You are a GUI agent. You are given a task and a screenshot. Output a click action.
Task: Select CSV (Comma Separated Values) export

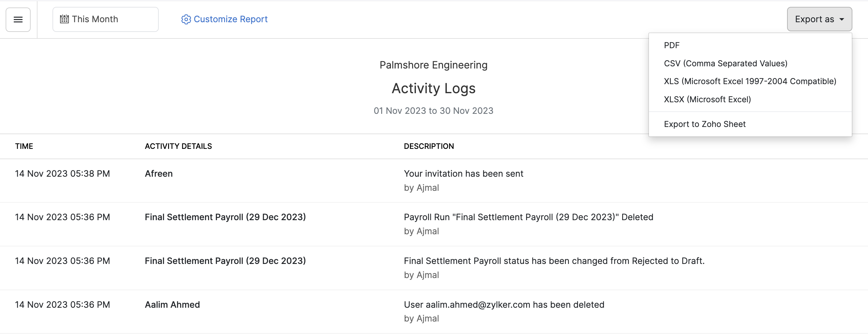726,63
